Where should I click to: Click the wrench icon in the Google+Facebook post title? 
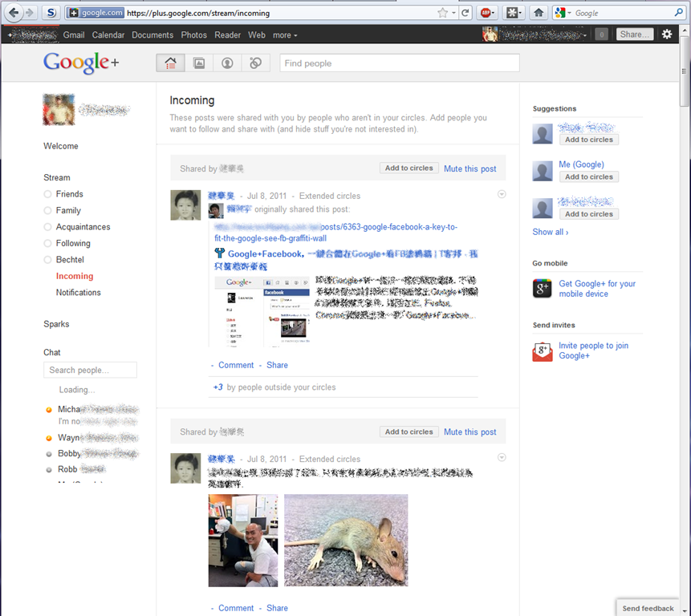(x=219, y=253)
